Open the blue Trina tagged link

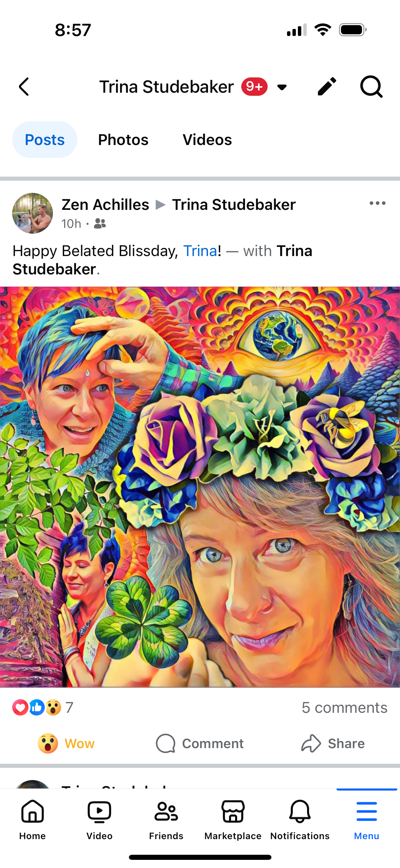(200, 251)
